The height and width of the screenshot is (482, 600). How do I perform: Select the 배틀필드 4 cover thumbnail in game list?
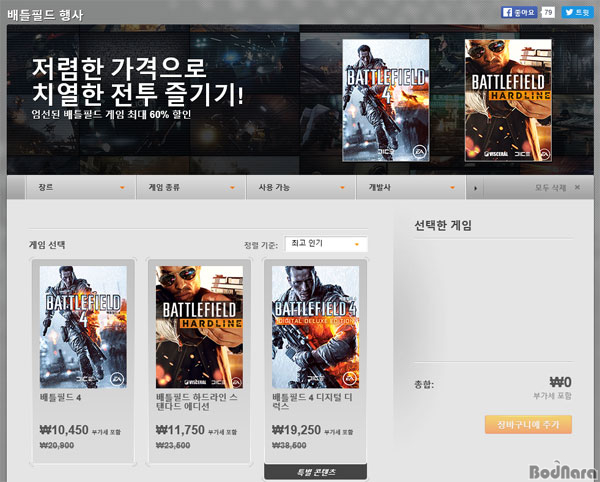pos(83,327)
